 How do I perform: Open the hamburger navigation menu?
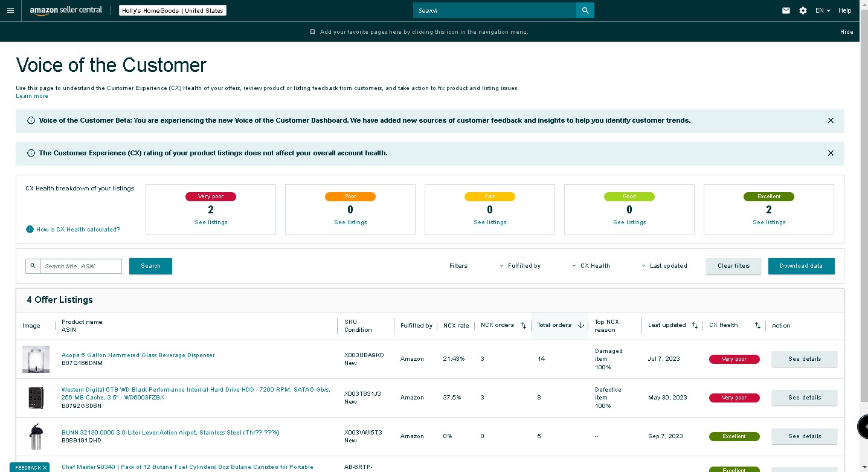click(10, 10)
